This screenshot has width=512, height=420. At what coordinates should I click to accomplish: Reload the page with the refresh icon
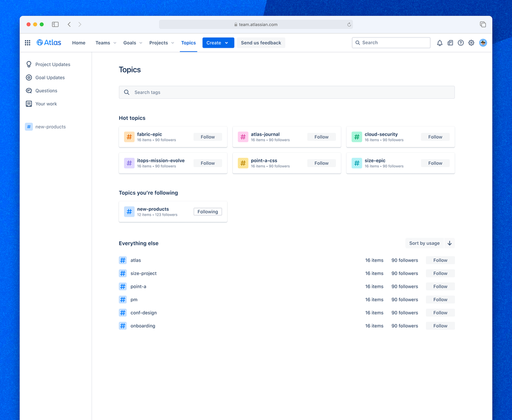click(x=349, y=25)
